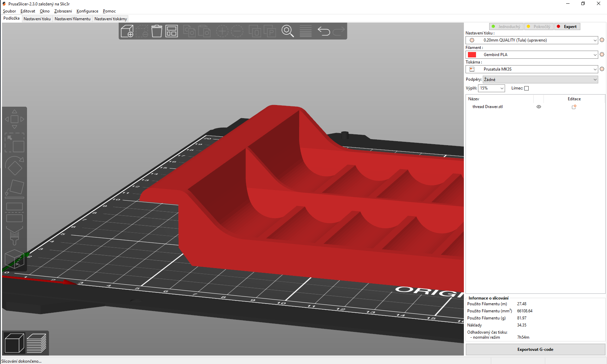Select the Rotate tool in left toolbar

15,165
